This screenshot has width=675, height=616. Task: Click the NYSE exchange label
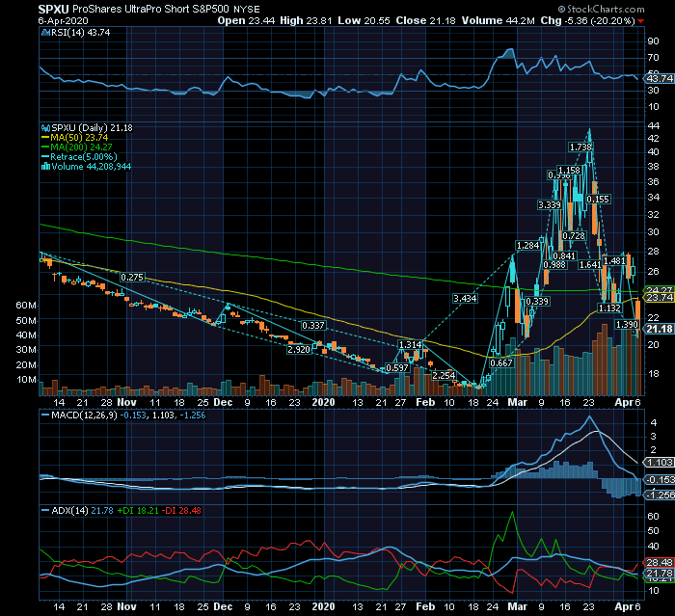[x=247, y=10]
